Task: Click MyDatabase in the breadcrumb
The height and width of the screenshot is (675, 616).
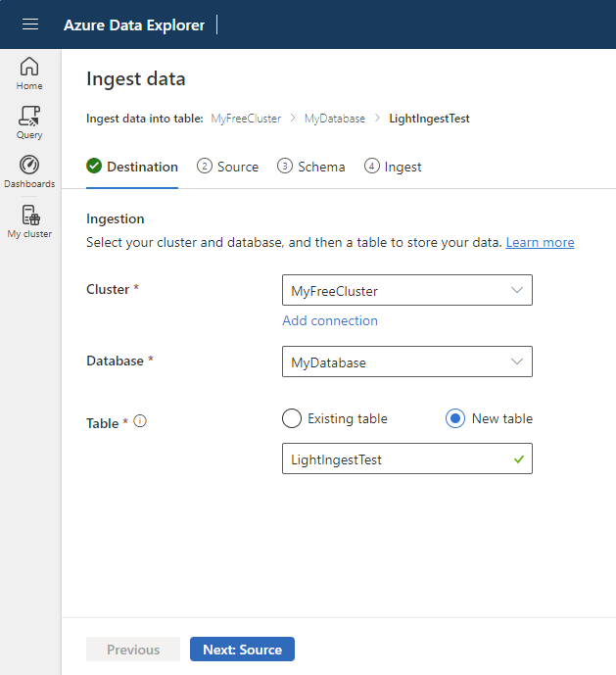Action: click(335, 119)
